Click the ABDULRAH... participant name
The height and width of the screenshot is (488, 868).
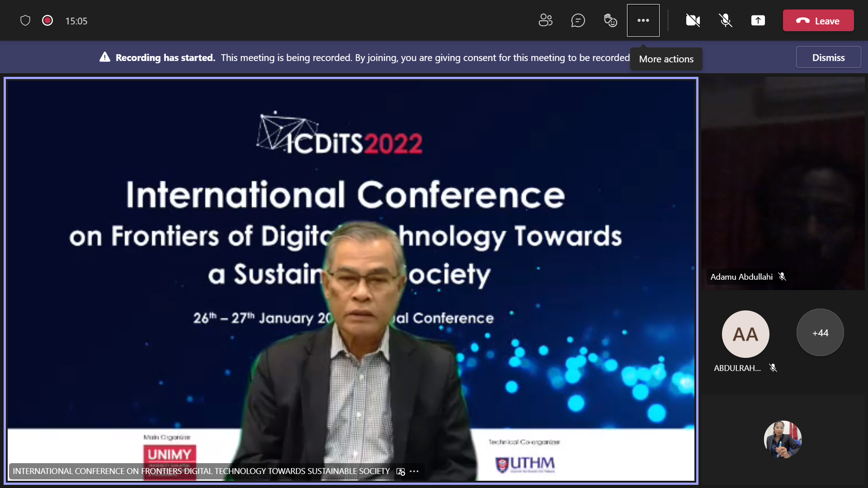737,368
